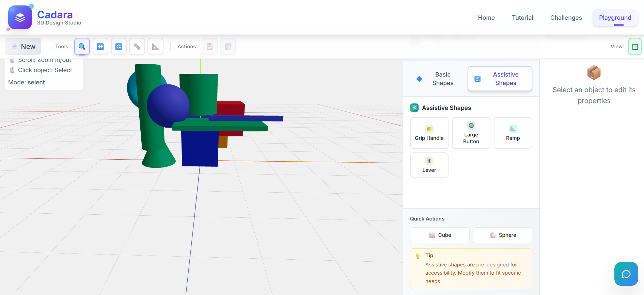Click the 'Mode: select' status text
644x295 pixels.
27,82
